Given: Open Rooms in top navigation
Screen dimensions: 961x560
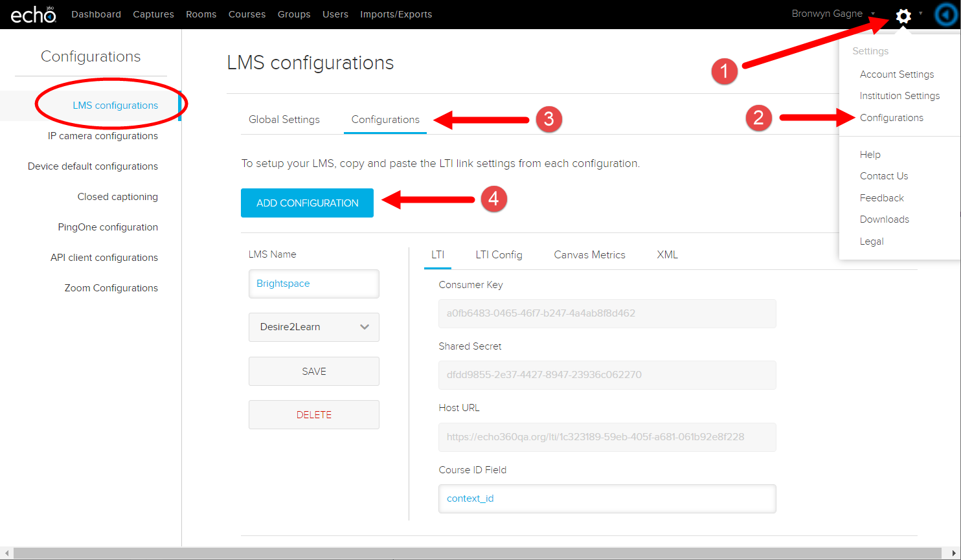Looking at the screenshot, I should click(x=201, y=14).
